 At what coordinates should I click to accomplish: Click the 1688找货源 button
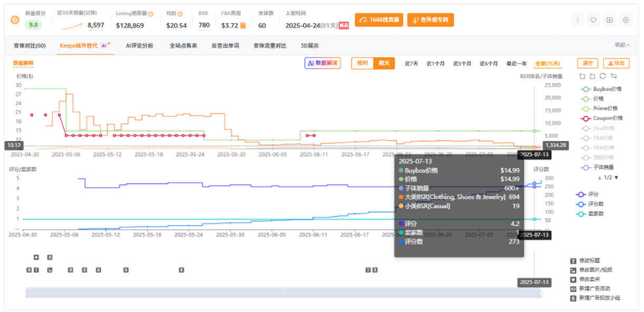coord(378,20)
